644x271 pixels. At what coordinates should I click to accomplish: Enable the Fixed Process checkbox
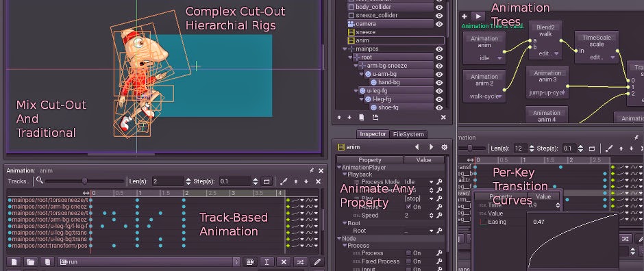coord(408,261)
